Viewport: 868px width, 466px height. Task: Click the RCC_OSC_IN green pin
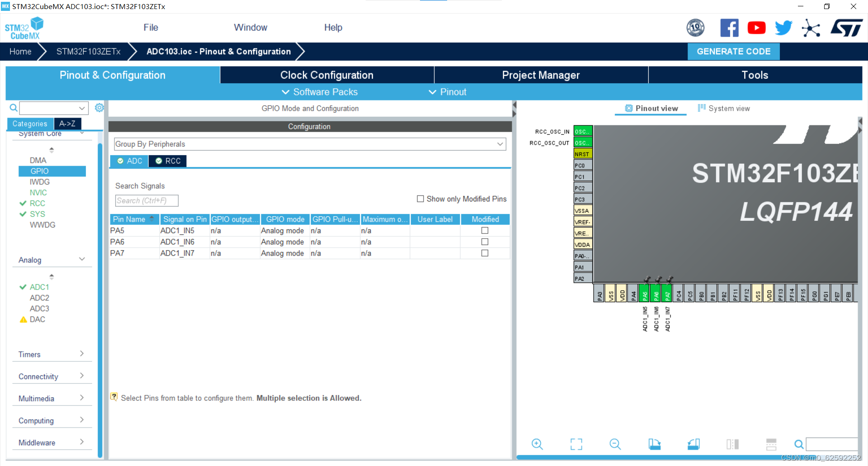tap(583, 131)
